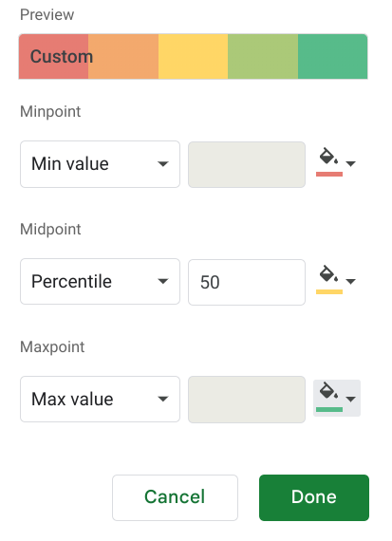Screen dimensions: 392x541
Task: Open the Percentile type dropdown
Action: coord(100,282)
